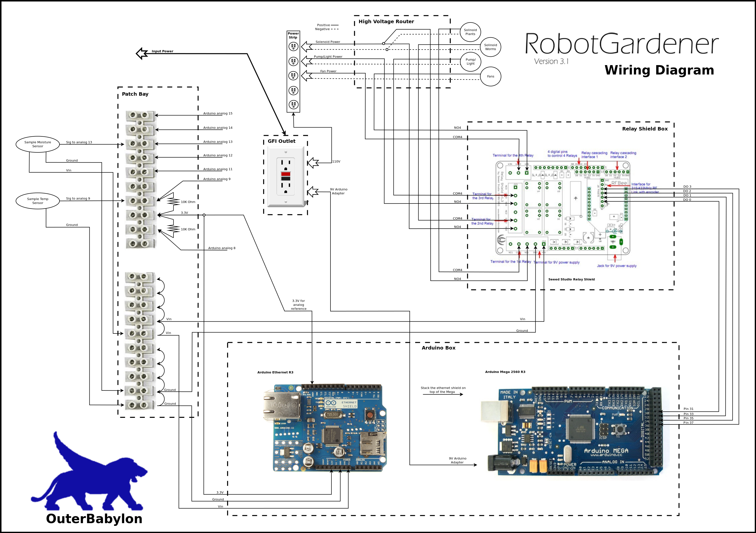The image size is (756, 533).
Task: Click the Stack the ethernet shield note
Action: click(x=443, y=390)
